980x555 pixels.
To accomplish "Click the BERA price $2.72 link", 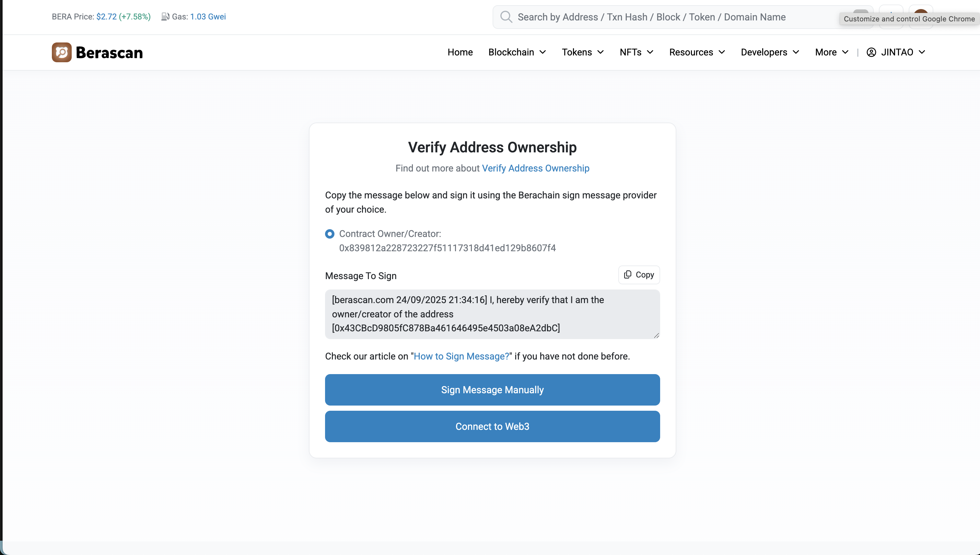I will pyautogui.click(x=106, y=17).
